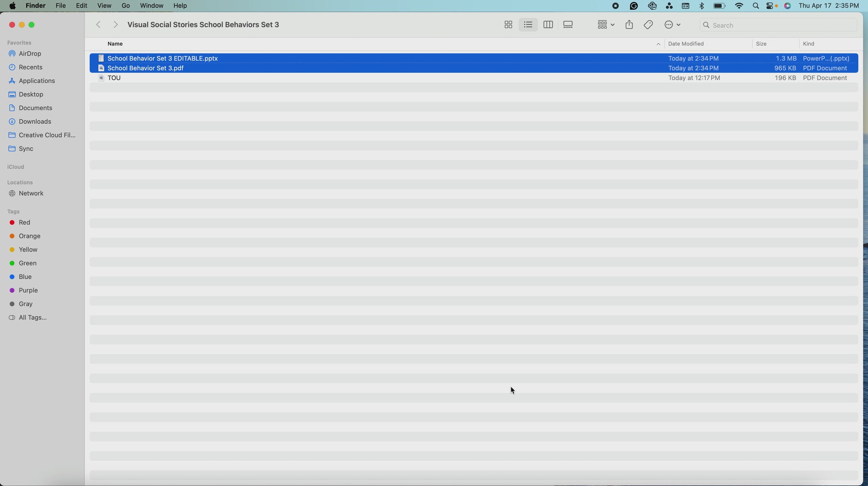Sort by Date Modified column header
Viewport: 868px width, 486px height.
pyautogui.click(x=686, y=44)
